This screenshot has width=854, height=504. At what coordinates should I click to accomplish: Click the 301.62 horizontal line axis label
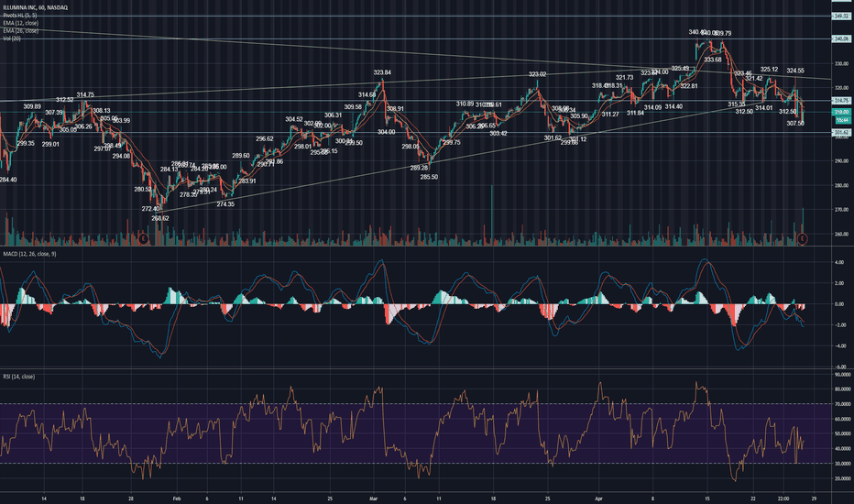[x=841, y=132]
